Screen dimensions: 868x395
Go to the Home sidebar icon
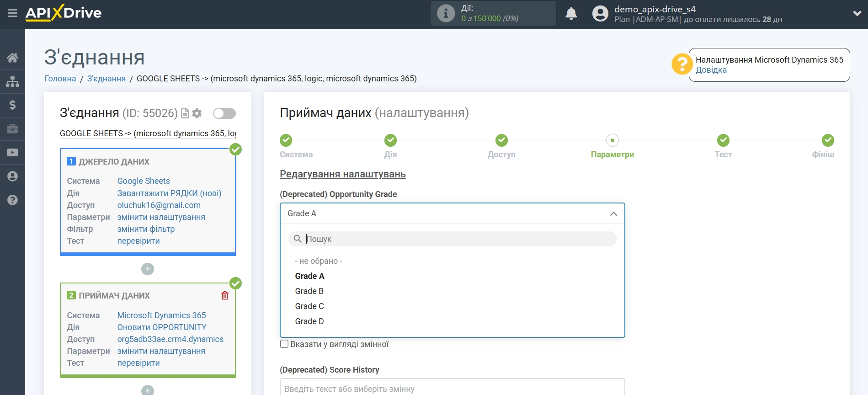[12, 58]
